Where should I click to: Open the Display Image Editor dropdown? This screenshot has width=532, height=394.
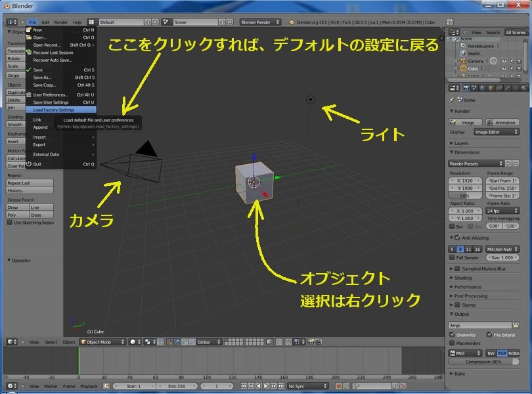pos(497,132)
